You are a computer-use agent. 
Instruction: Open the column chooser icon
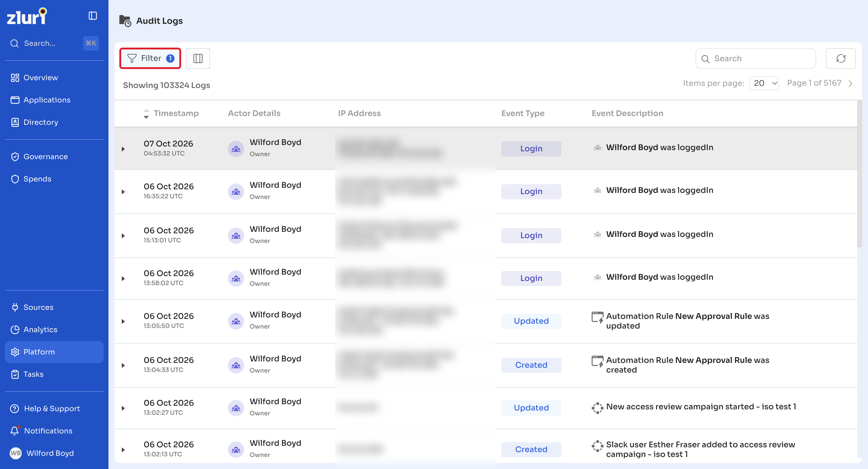[198, 58]
